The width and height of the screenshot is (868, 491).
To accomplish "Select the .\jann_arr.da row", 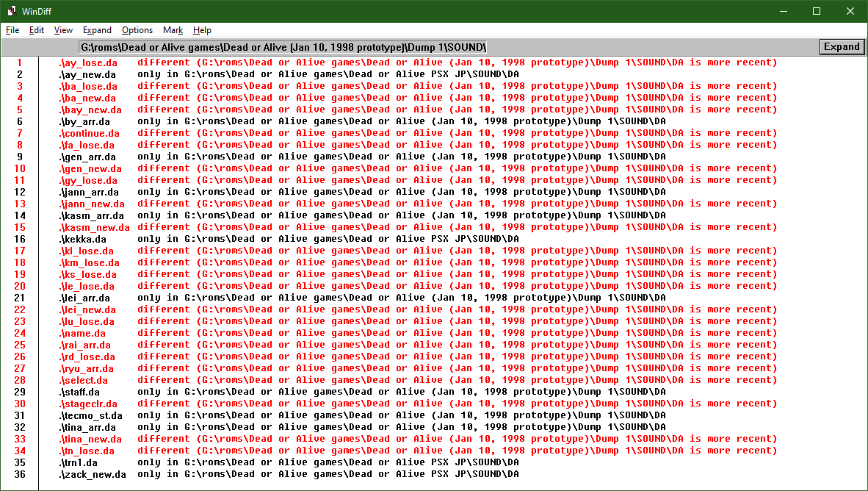I will 362,192.
